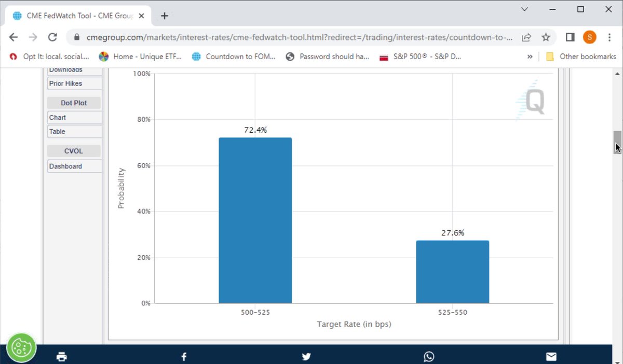
Task: Open the Dot Plot Chart view
Action: [74, 118]
